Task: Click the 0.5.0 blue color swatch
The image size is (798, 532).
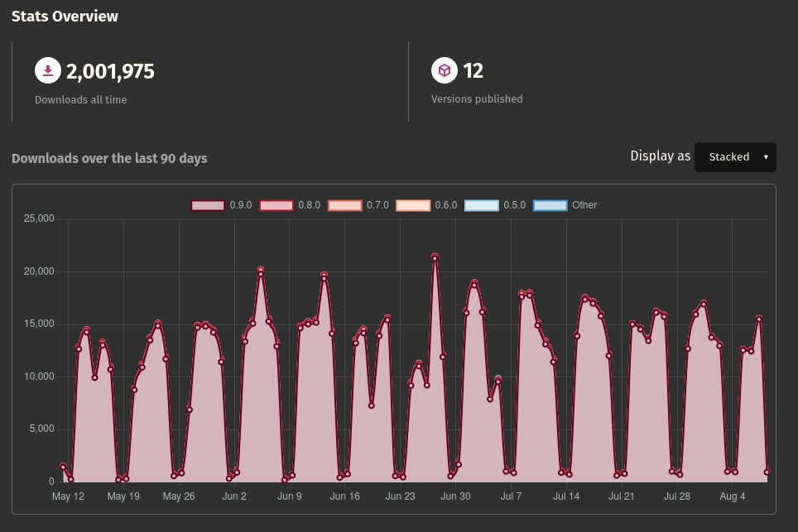Action: [483, 205]
